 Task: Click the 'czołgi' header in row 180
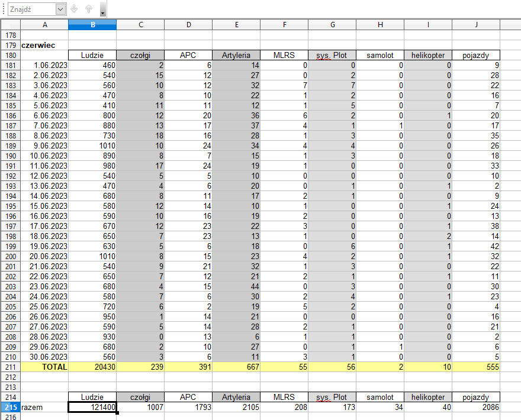tap(140, 55)
